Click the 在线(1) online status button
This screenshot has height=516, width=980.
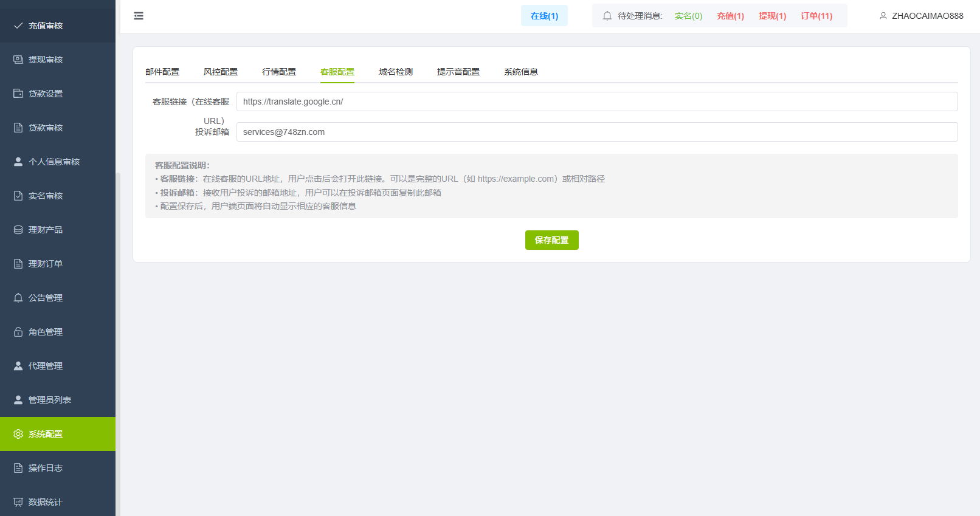(x=544, y=16)
